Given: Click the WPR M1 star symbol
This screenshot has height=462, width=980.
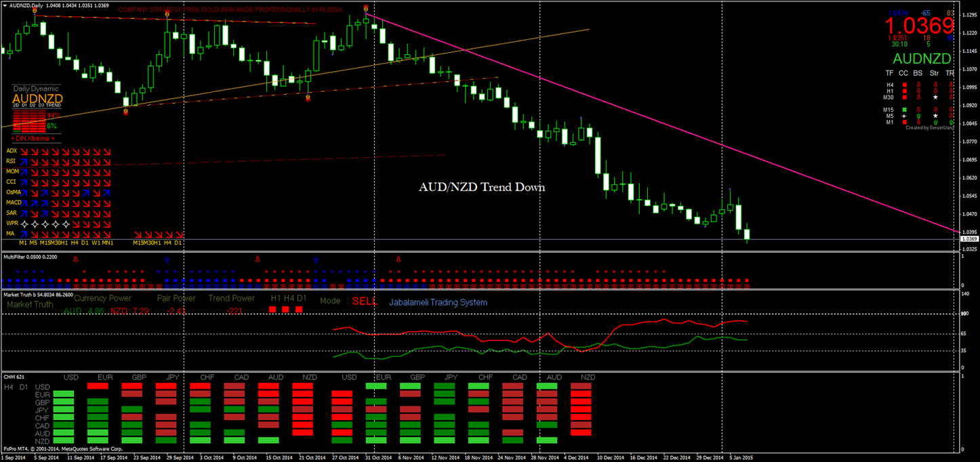Looking at the screenshot, I should coord(24,224).
